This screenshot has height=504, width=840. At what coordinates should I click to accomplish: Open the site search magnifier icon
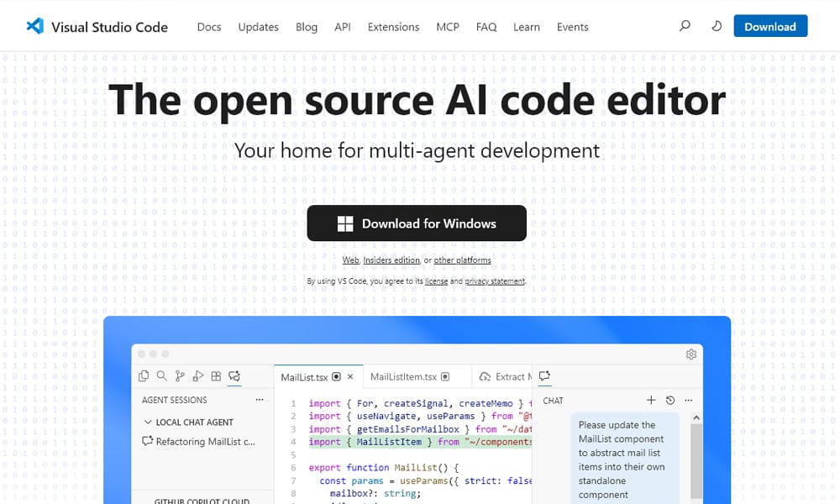point(685,26)
